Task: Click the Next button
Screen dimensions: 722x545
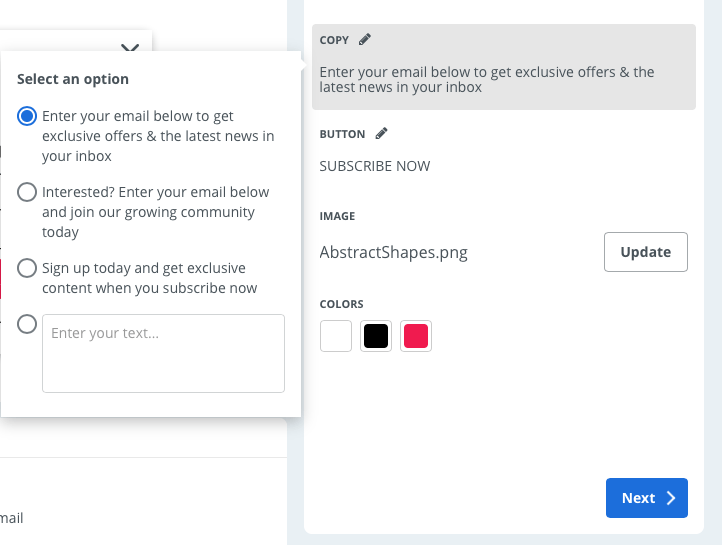Action: (646, 498)
